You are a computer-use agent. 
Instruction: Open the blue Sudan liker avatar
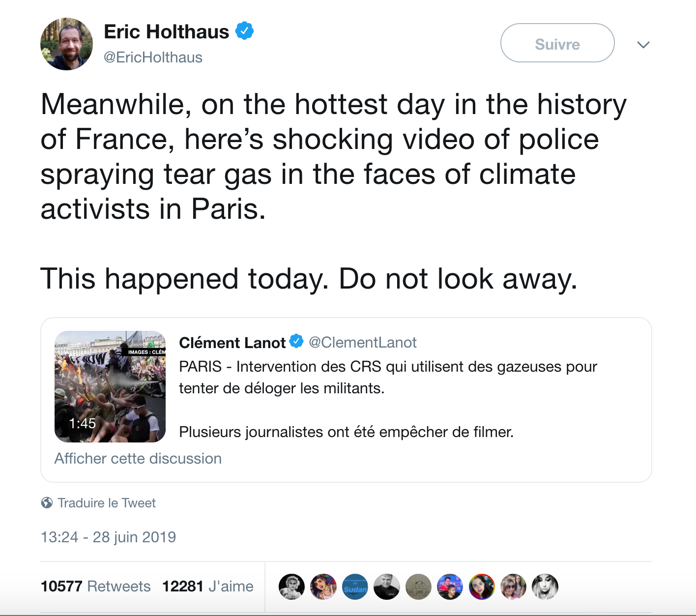click(355, 587)
